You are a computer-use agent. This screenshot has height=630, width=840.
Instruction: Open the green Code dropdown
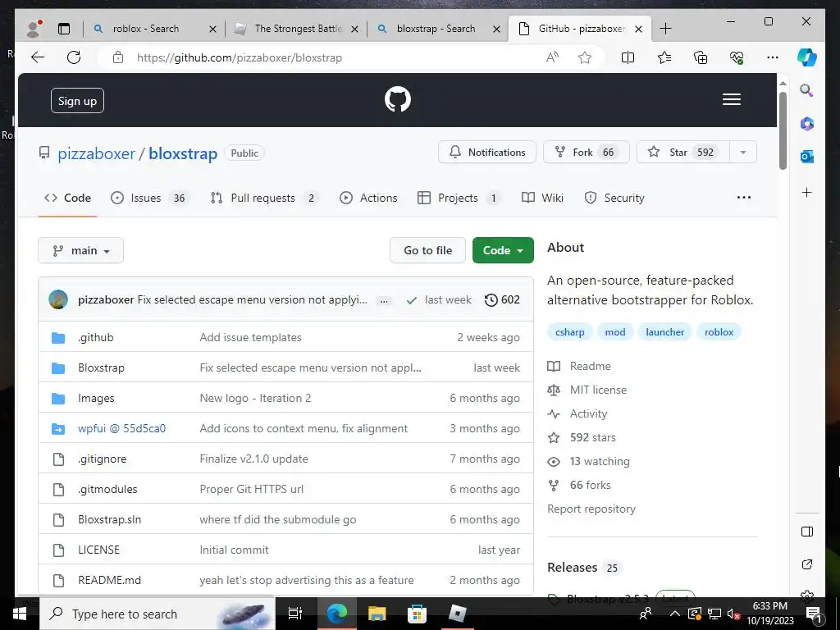[503, 250]
